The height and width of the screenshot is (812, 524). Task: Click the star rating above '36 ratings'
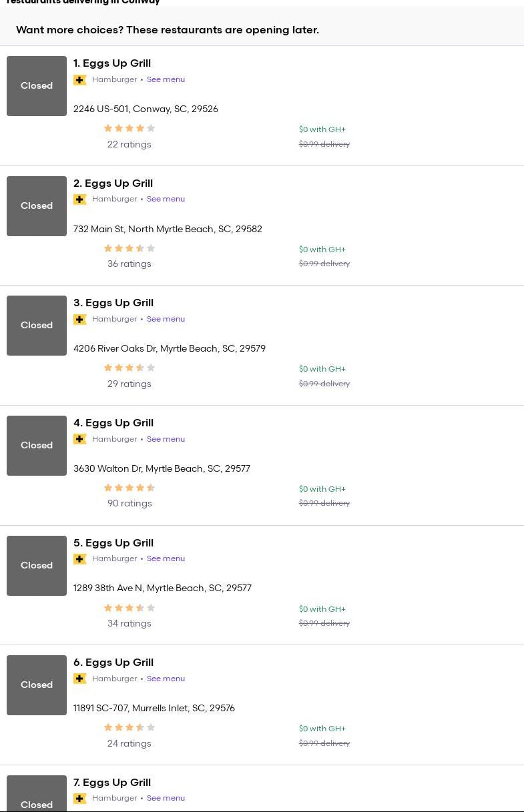129,249
